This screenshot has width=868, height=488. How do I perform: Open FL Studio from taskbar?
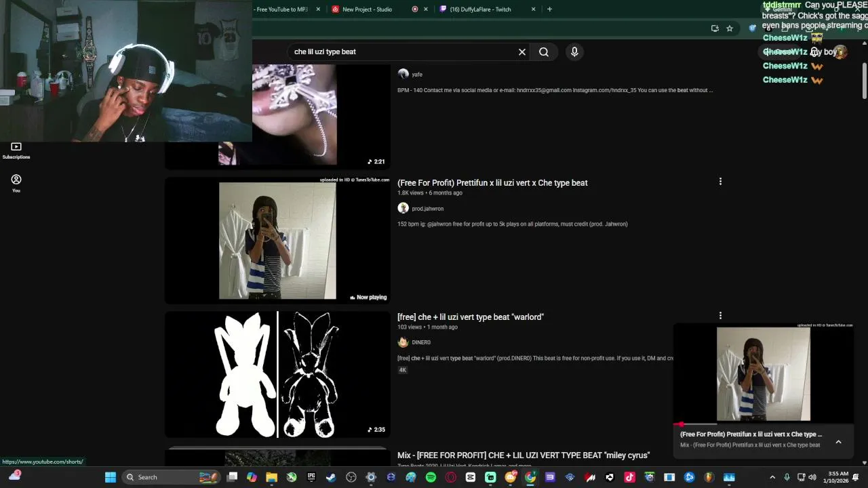(709, 477)
